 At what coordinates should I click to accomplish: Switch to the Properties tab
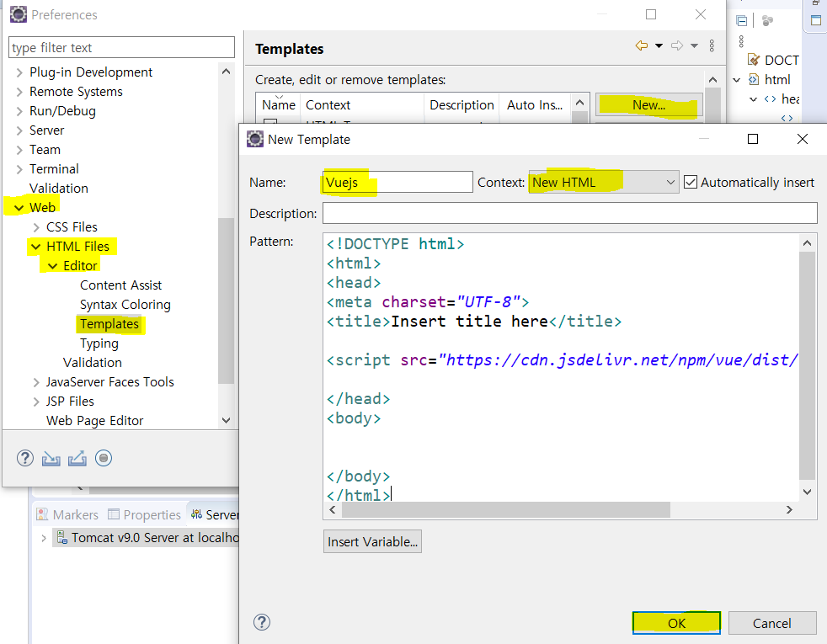[144, 514]
